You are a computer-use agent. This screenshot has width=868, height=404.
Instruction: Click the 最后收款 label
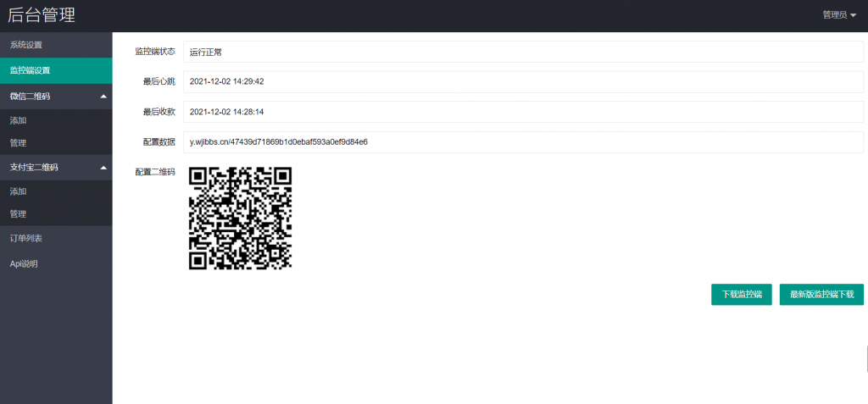(159, 112)
